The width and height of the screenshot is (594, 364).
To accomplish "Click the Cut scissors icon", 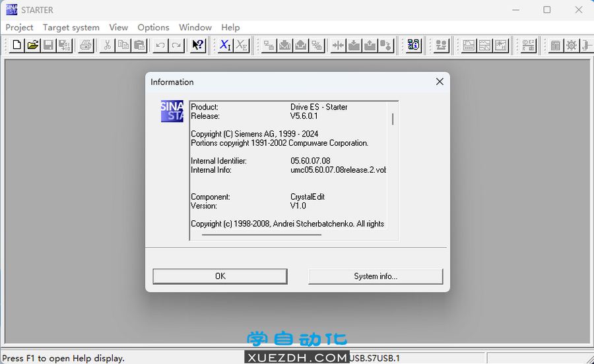I will (107, 45).
